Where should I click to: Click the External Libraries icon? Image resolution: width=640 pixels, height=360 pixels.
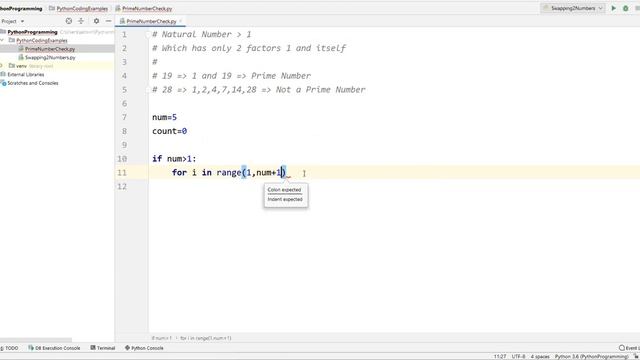(3, 74)
